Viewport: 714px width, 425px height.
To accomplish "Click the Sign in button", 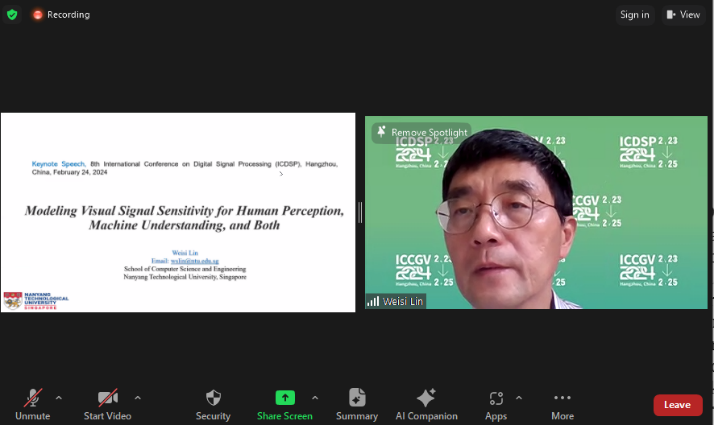I will click(634, 14).
